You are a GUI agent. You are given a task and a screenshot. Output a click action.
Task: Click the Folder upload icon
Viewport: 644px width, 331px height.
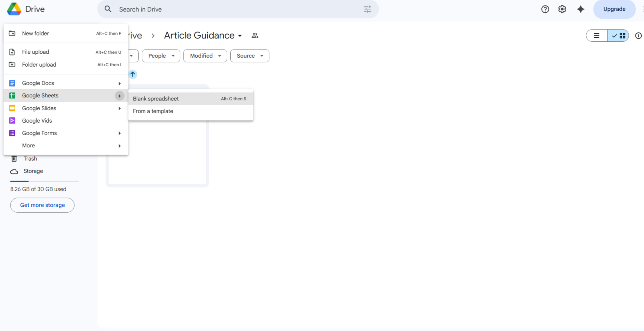[x=12, y=65]
